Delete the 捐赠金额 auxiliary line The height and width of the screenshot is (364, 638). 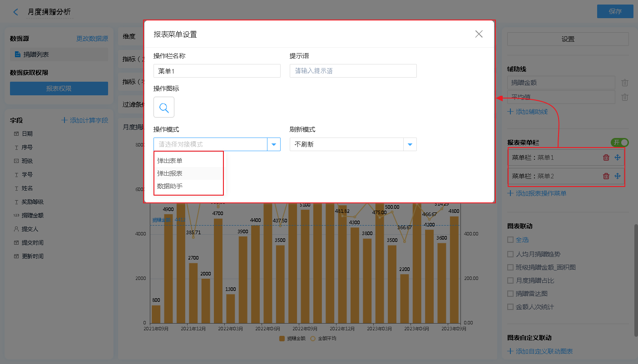click(x=625, y=83)
